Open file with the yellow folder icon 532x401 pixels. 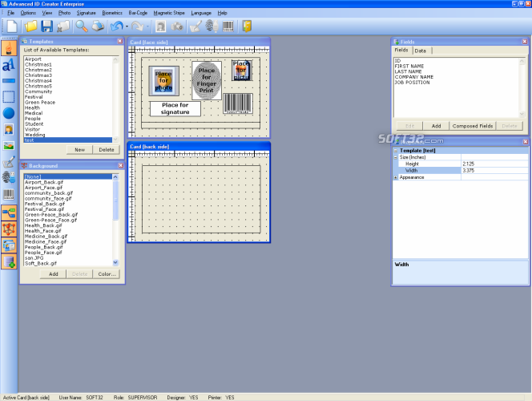pyautogui.click(x=30, y=26)
